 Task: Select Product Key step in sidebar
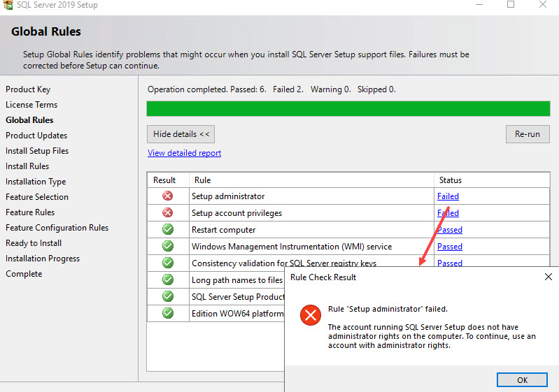pos(28,89)
